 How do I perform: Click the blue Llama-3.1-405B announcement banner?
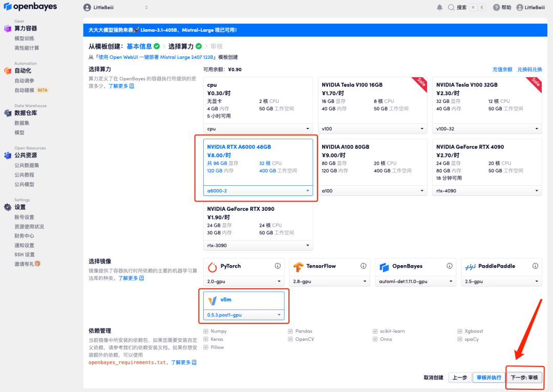pyautogui.click(x=315, y=30)
